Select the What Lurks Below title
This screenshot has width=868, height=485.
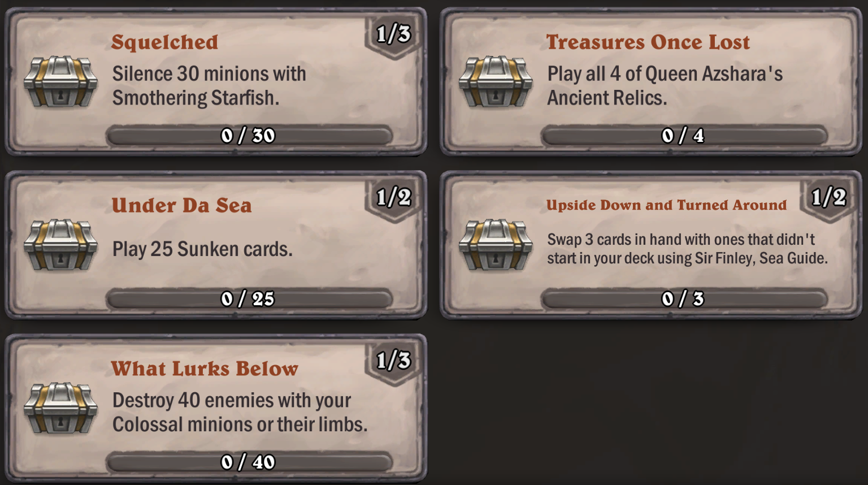(x=205, y=369)
